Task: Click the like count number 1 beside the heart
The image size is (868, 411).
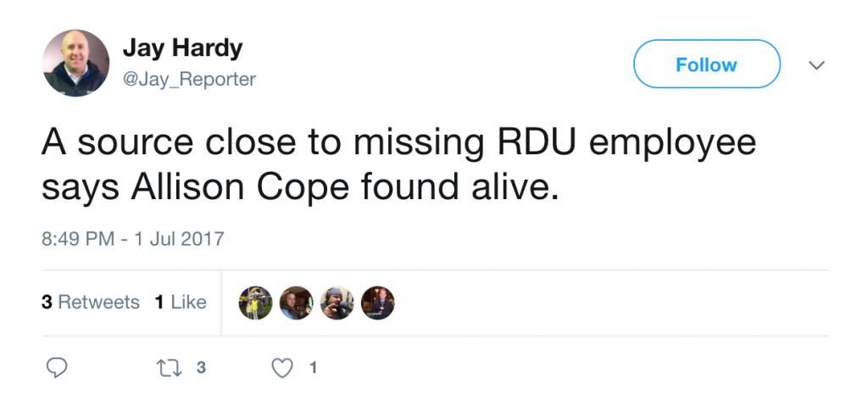Action: pos(314,368)
